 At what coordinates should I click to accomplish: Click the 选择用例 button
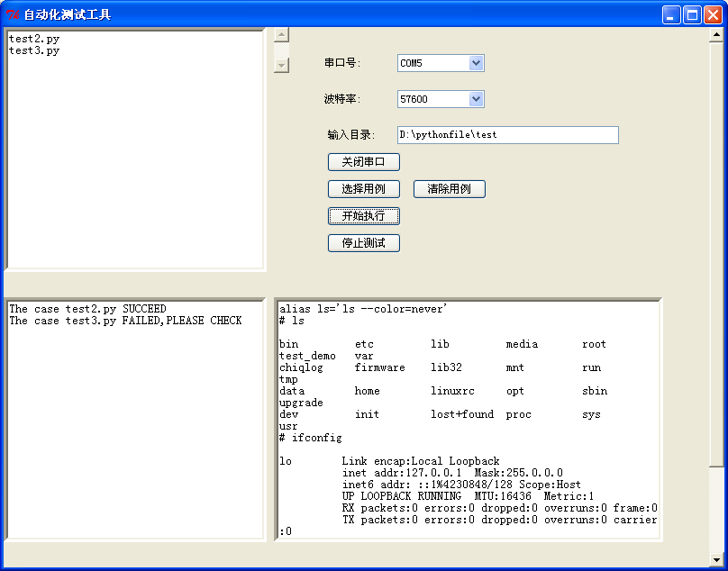tap(363, 189)
